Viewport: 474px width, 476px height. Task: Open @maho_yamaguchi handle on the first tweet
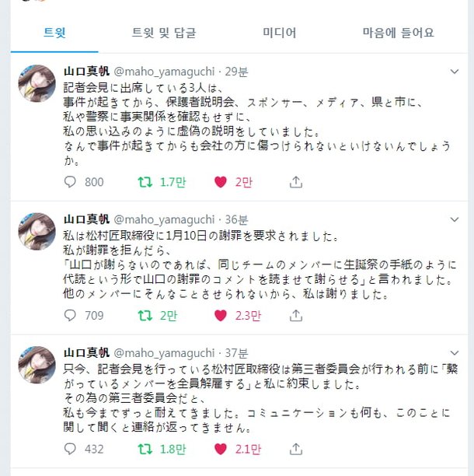click(164, 72)
